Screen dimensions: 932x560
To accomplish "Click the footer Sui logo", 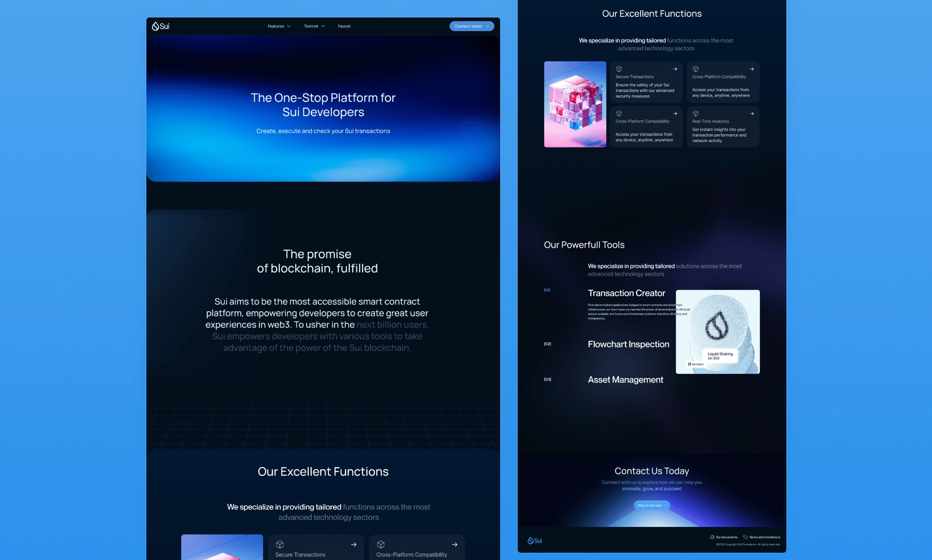I will pyautogui.click(x=534, y=540).
